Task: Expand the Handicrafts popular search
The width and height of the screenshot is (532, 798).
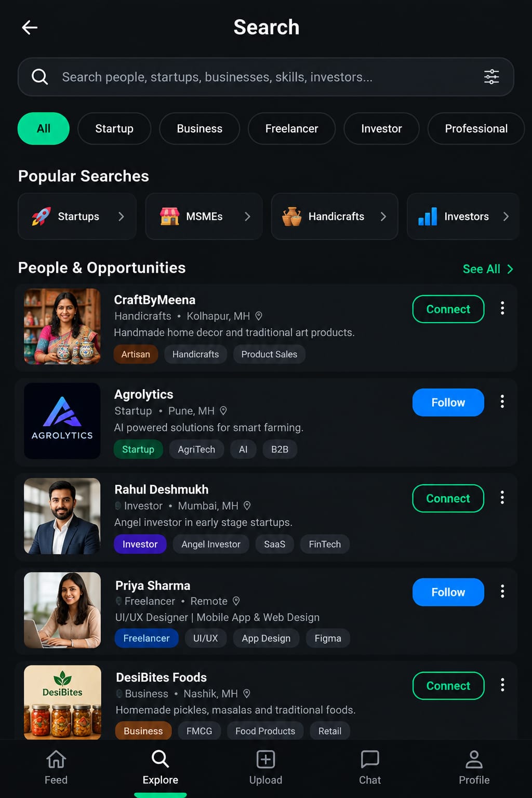Action: [x=335, y=216]
